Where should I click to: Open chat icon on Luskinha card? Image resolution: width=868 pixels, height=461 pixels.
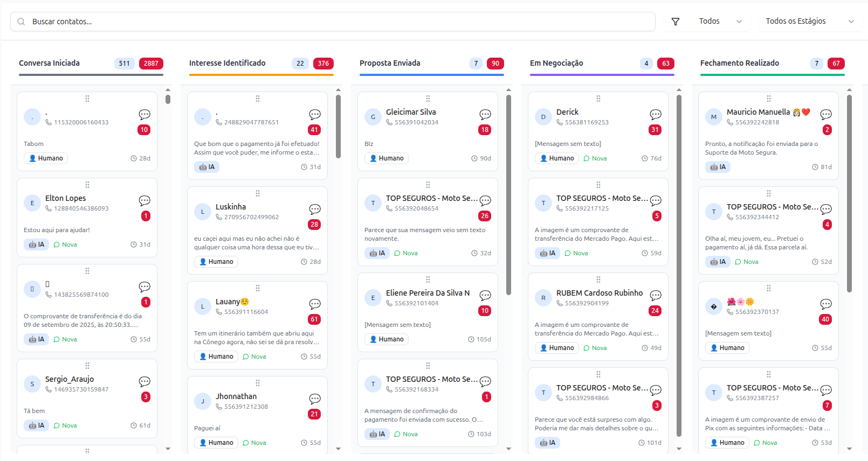315,209
